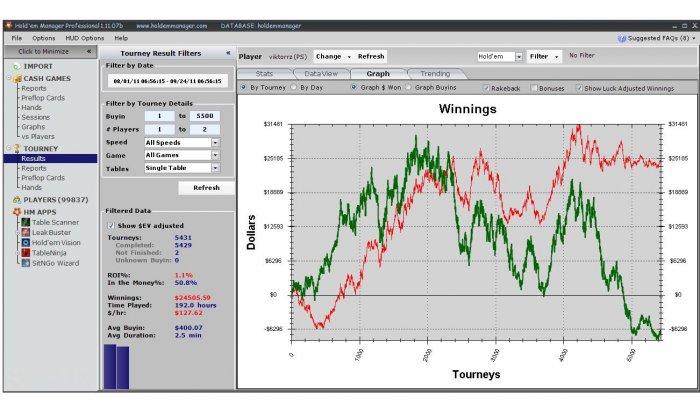Open the Filter dropdown button
Screen dimensions: 700x412
tap(543, 57)
